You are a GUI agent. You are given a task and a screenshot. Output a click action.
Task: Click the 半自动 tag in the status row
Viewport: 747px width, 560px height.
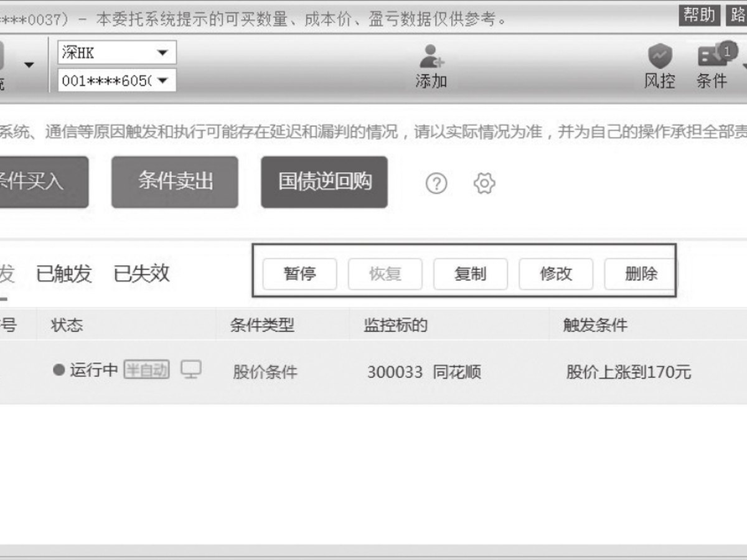[146, 370]
